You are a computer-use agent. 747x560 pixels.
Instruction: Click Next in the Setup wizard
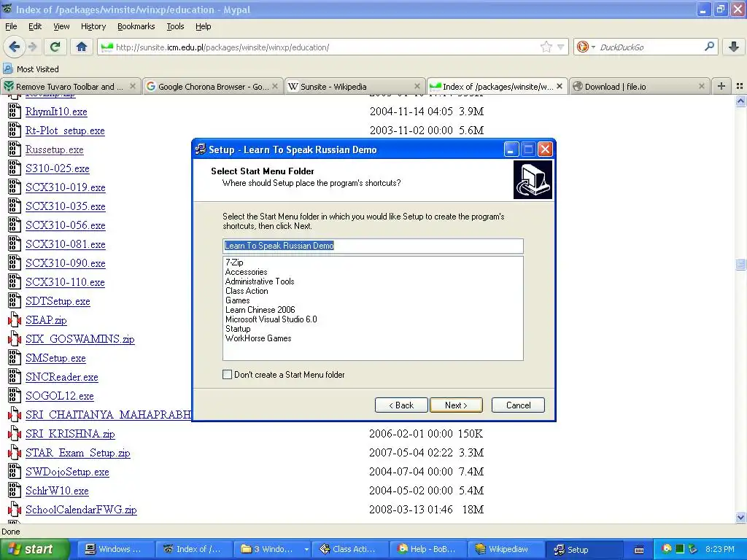(456, 405)
